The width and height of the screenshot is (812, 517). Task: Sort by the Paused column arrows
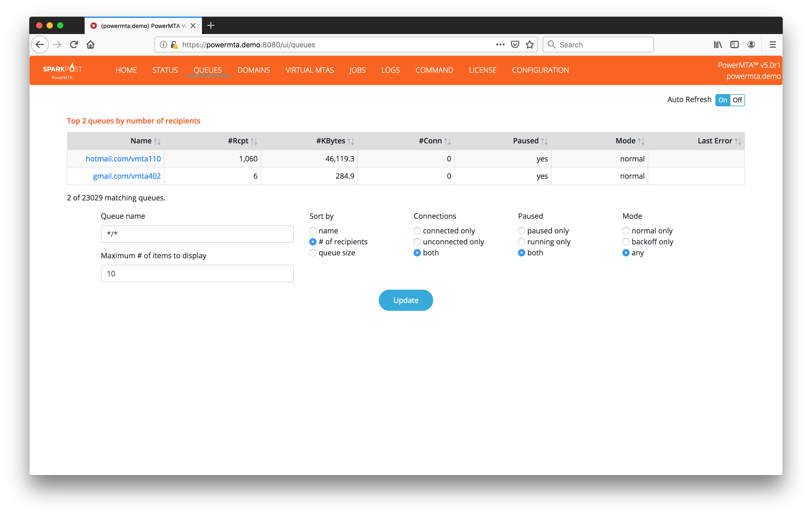(x=544, y=141)
